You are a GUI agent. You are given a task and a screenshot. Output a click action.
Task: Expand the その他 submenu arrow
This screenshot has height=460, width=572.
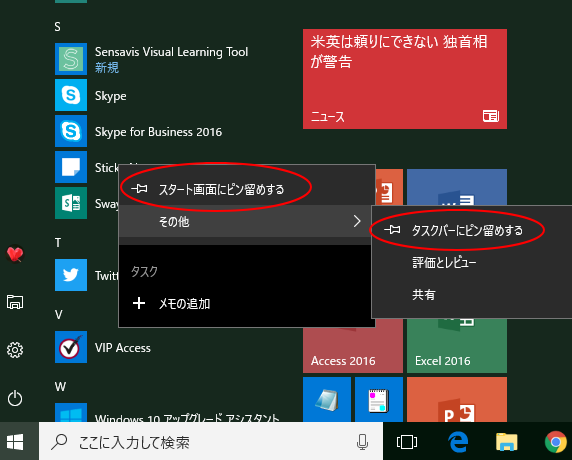(357, 221)
